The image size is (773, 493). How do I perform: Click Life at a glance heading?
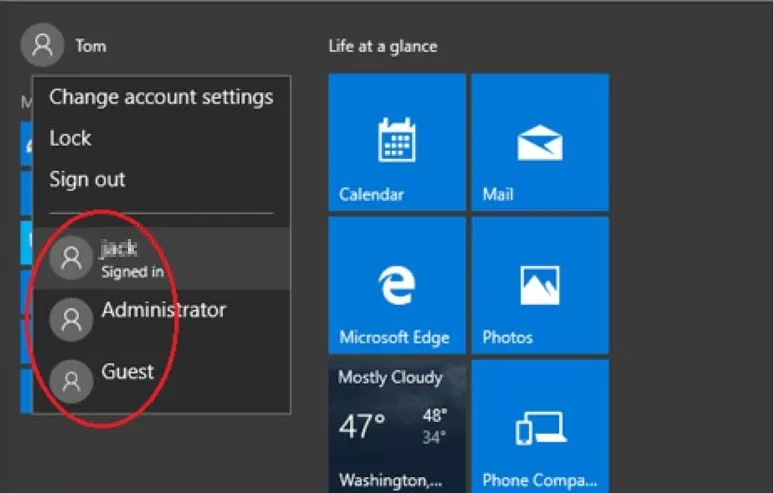click(383, 46)
